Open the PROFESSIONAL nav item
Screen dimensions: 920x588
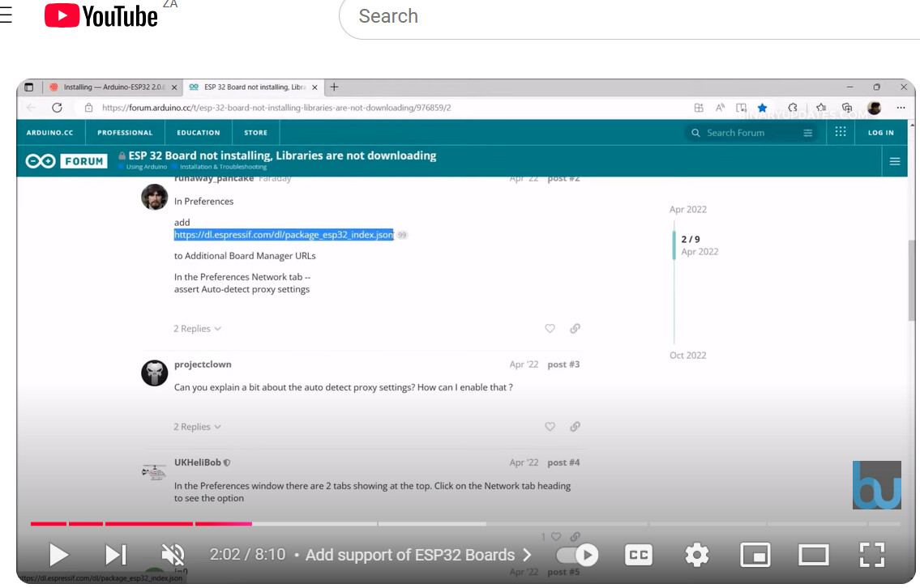(125, 133)
